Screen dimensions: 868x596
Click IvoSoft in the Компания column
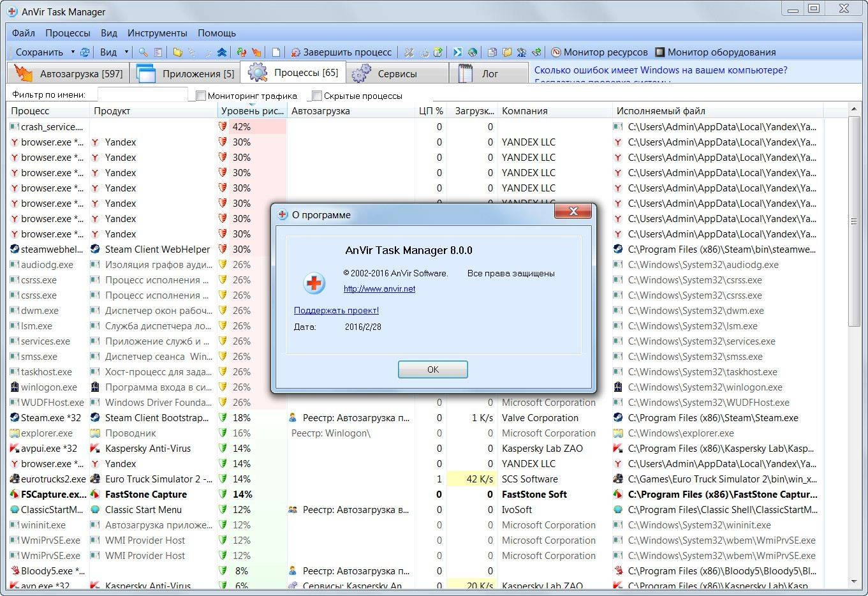(517, 510)
